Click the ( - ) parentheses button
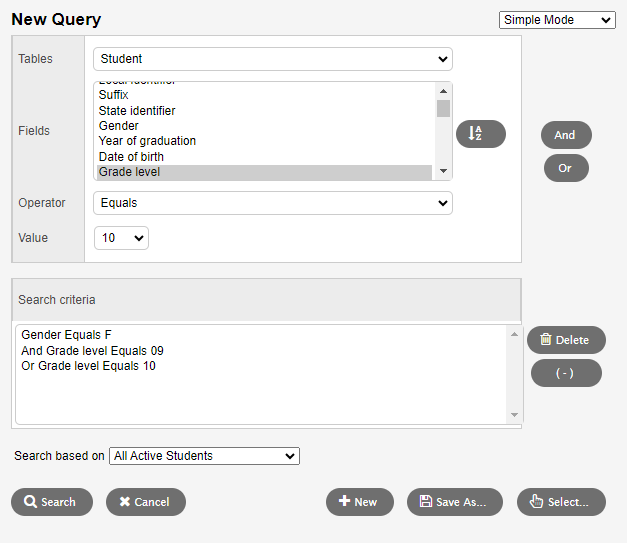The width and height of the screenshot is (627, 543). [x=566, y=373]
